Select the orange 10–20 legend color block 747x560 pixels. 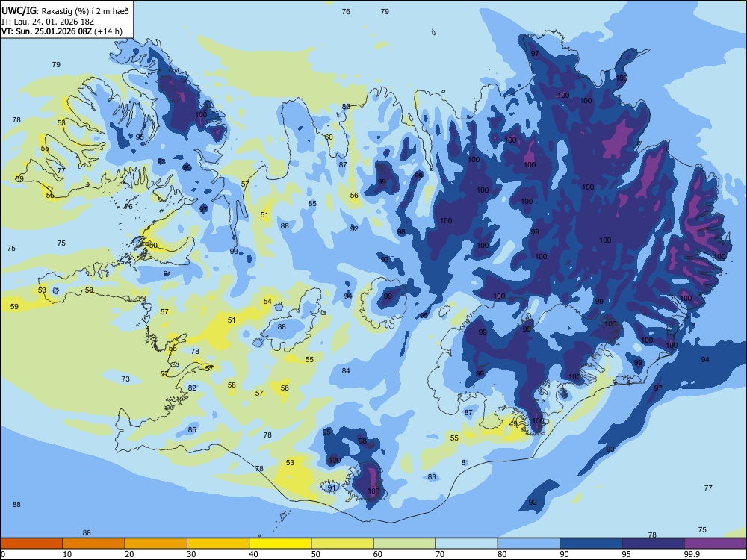[94, 544]
